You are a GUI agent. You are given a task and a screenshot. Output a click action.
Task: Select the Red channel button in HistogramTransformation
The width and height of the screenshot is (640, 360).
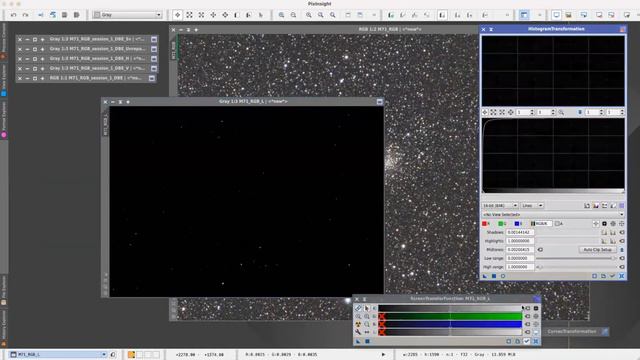[x=486, y=224]
